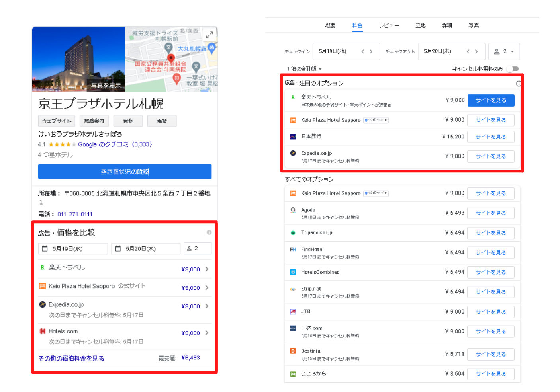The image size is (560, 392).
Task: Click the 楽天トラベル logo in the left panel
Action: pos(42,267)
